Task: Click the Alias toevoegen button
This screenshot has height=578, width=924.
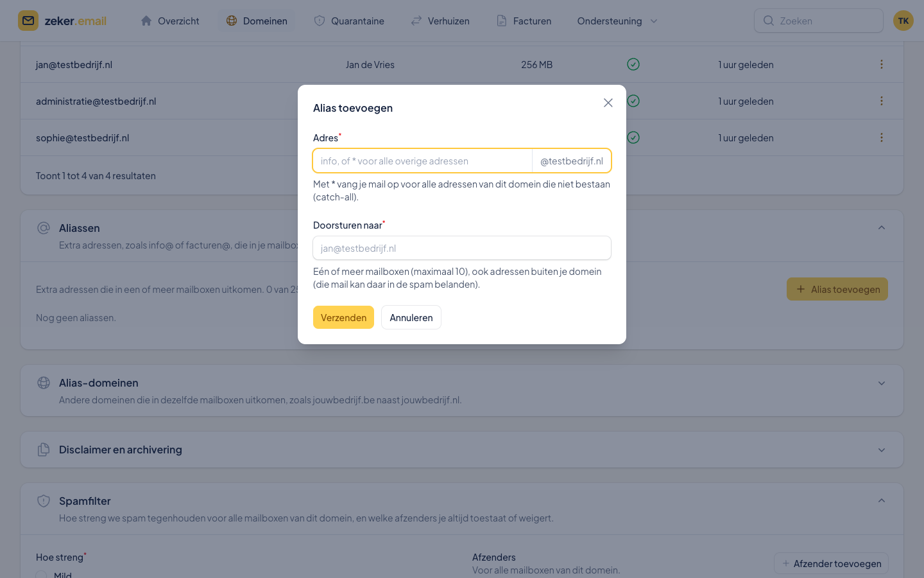Action: click(x=837, y=289)
